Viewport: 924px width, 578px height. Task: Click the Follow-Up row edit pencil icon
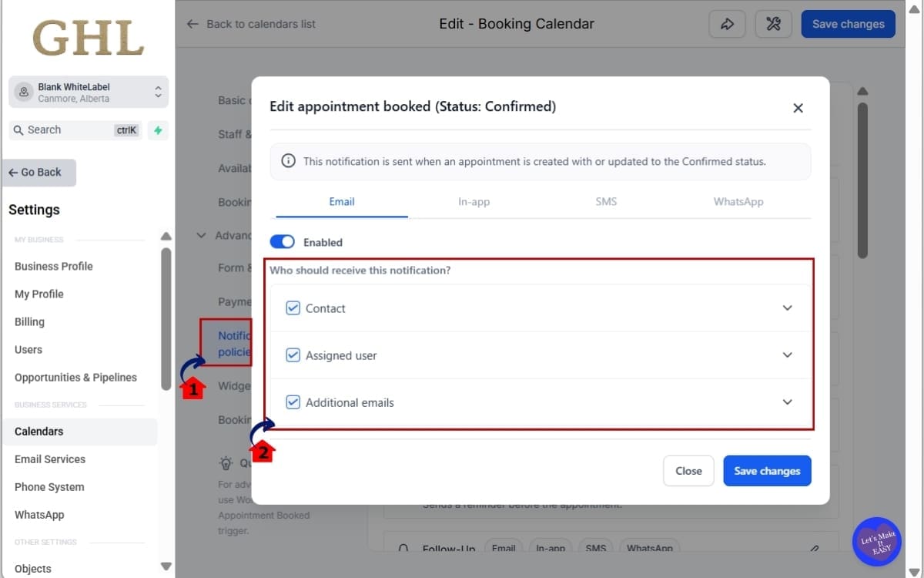(815, 549)
